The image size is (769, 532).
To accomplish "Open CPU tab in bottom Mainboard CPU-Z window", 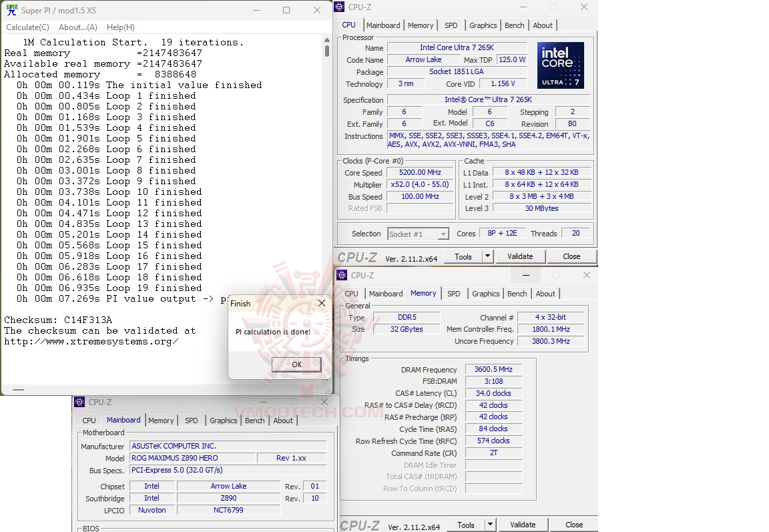I will [x=89, y=421].
